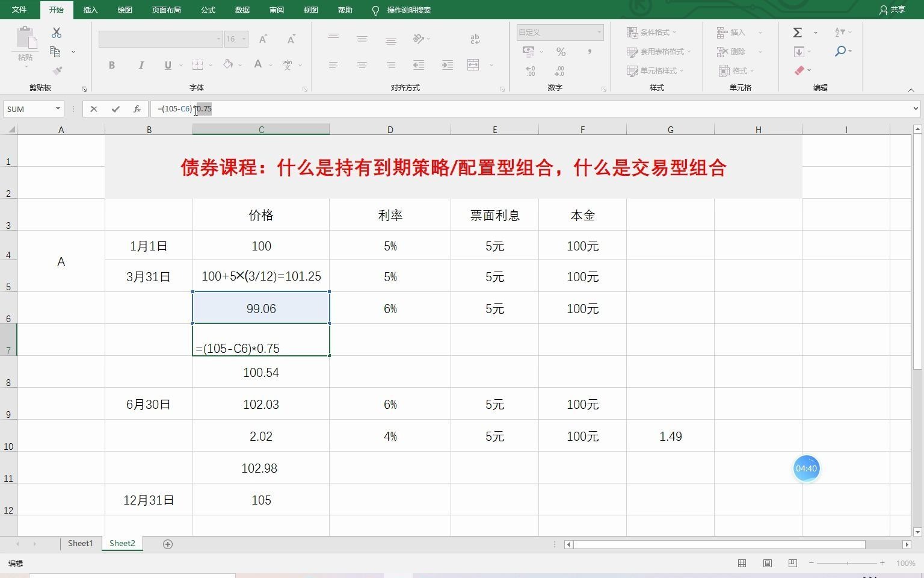Viewport: 924px width, 578px height.
Task: Click the 操作说明搜索 search box
Action: pos(408,10)
